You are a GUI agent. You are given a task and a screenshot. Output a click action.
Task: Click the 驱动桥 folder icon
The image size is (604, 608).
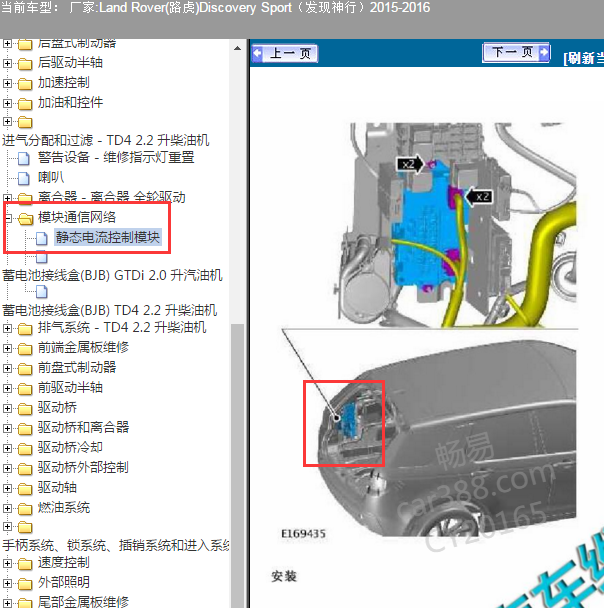coord(25,409)
